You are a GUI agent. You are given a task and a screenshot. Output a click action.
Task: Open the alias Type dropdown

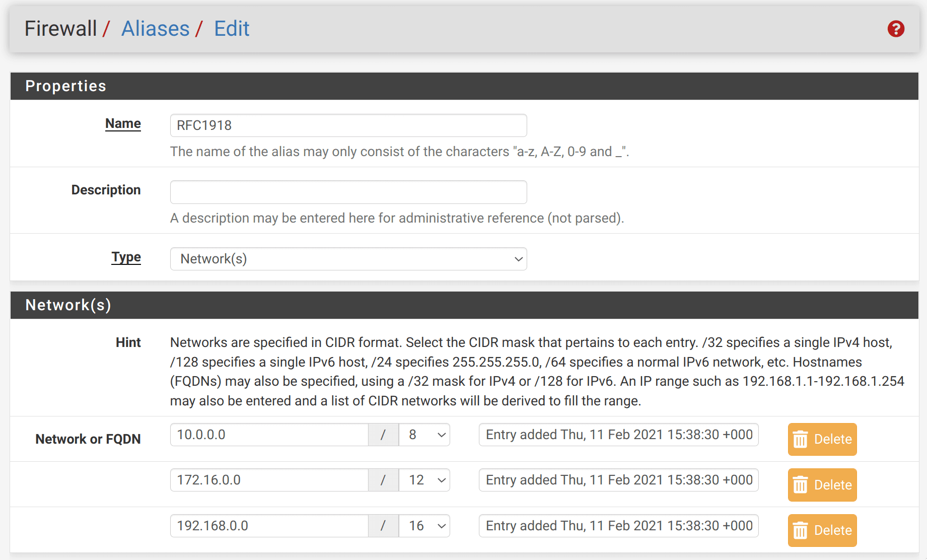pyautogui.click(x=348, y=259)
